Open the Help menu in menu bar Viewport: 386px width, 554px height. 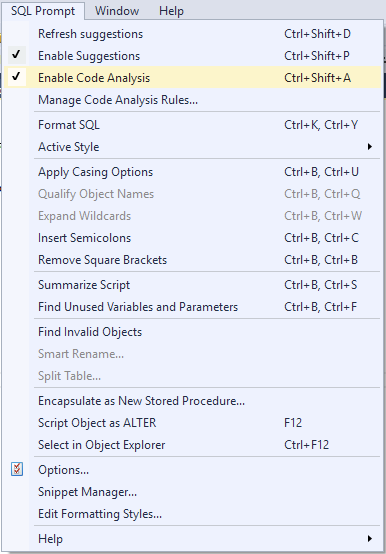171,11
